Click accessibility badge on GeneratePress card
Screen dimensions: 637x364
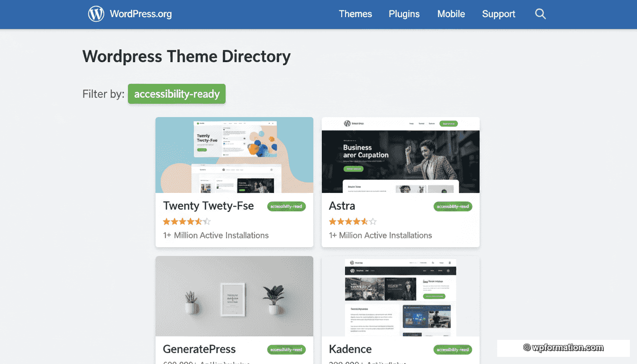coord(286,350)
